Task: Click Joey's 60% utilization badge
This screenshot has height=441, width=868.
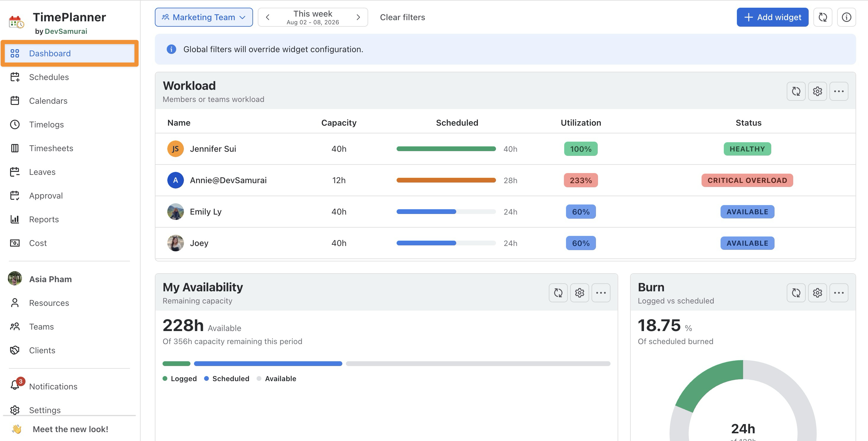Action: pos(581,243)
